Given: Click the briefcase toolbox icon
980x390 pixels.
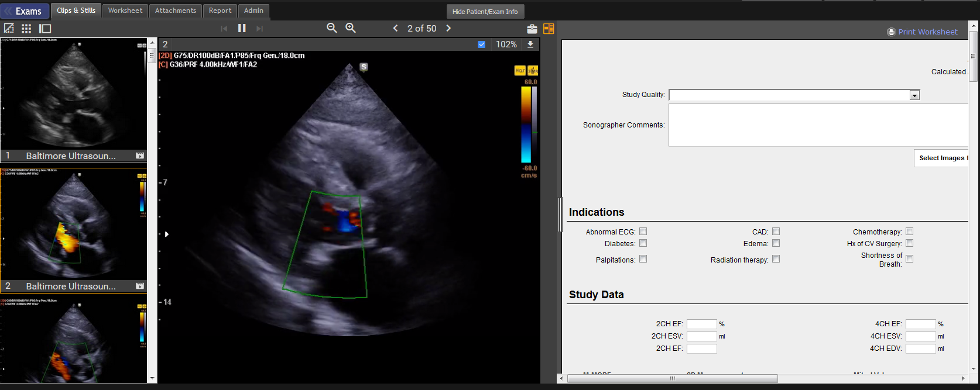Looking at the screenshot, I should click(x=532, y=29).
